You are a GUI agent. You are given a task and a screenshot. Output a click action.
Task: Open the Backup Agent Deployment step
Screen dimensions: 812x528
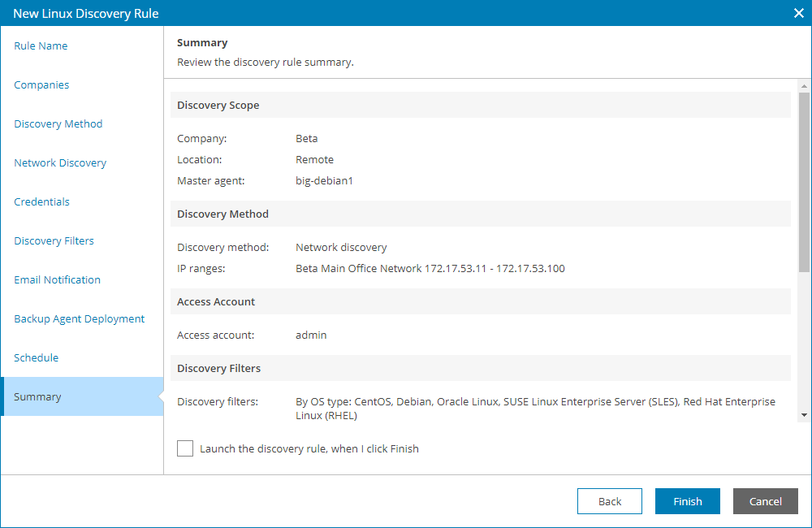[x=79, y=318]
